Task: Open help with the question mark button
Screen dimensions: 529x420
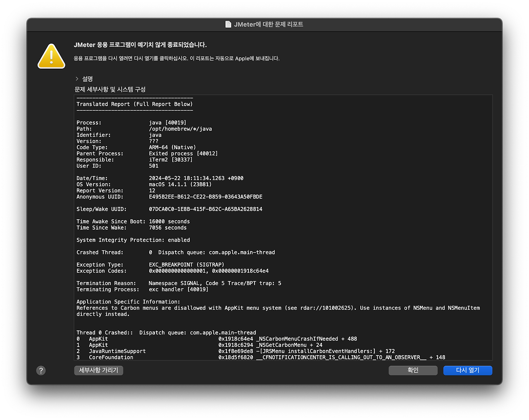Action: point(41,370)
